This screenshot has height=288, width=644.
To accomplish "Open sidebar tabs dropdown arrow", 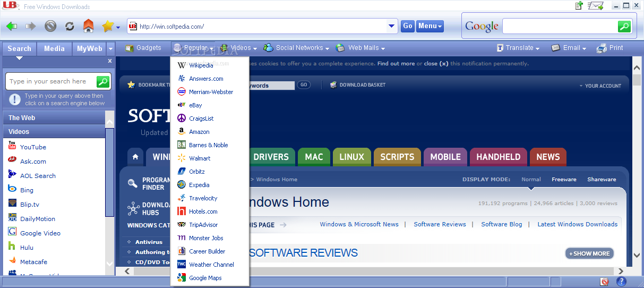I will click(111, 49).
